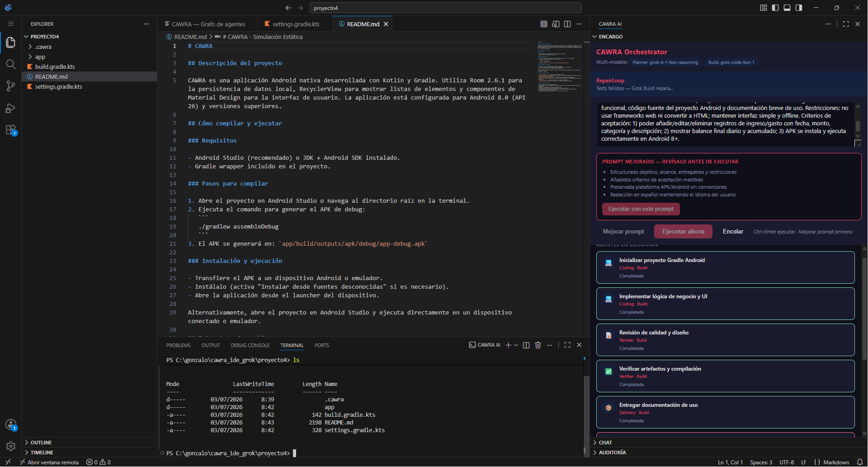Viewport: 868px width, 467px height.
Task: Open the Customize Layout icon
Action: 764,8
